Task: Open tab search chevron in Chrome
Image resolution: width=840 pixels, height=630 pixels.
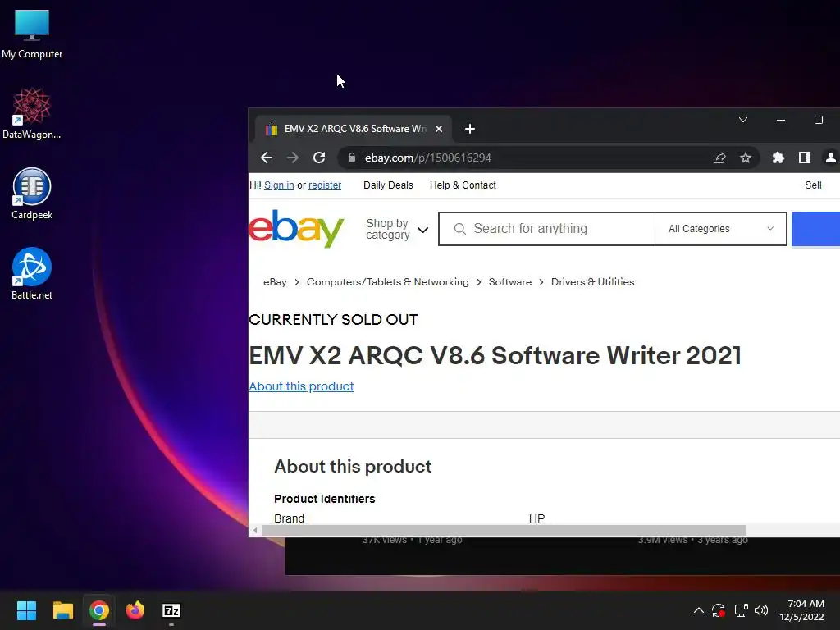Action: [x=743, y=120]
